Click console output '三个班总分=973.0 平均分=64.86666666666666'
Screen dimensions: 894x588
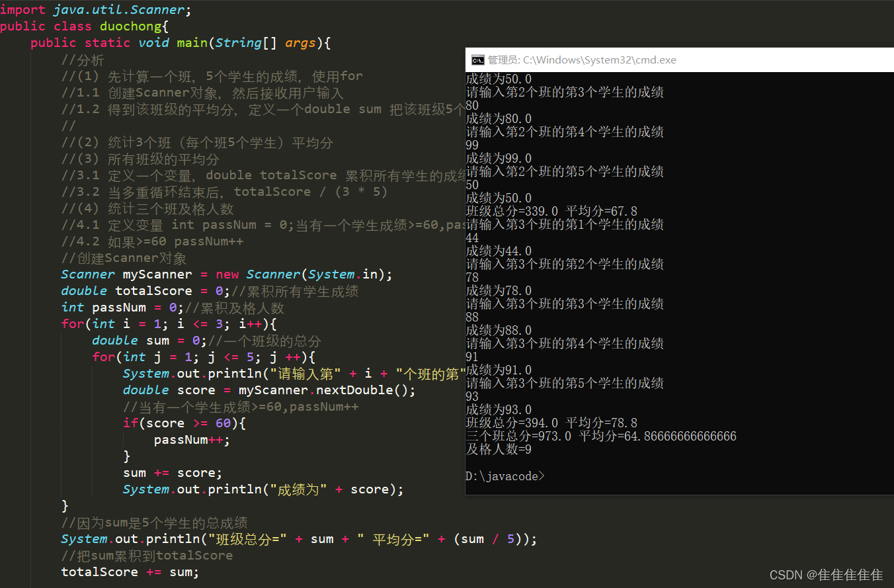tap(601, 437)
